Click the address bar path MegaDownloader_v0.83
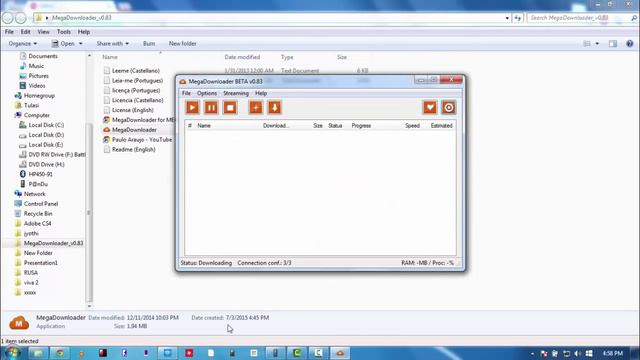The height and width of the screenshot is (360, 640). [81, 18]
